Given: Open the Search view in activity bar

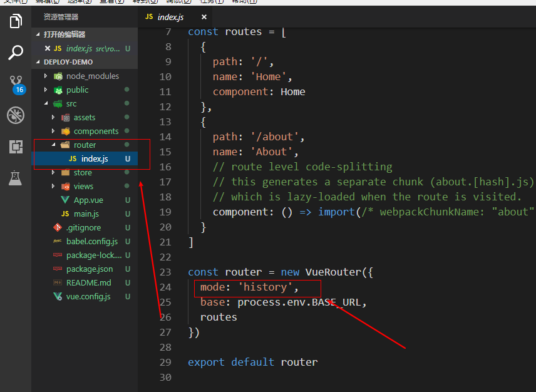Looking at the screenshot, I should pos(16,53).
